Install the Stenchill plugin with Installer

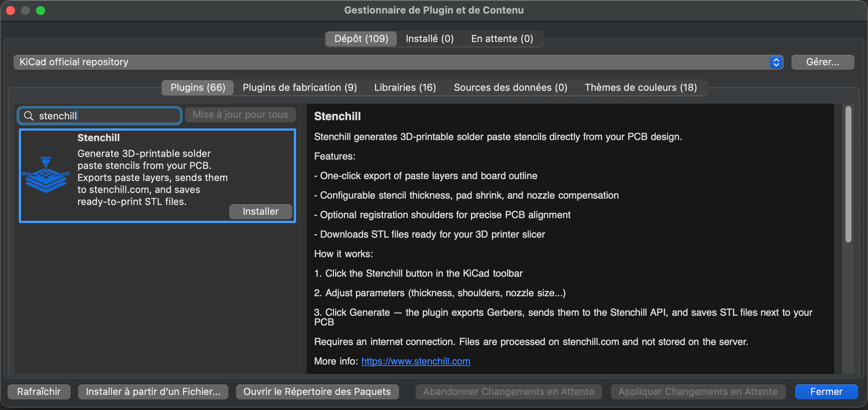tap(260, 211)
